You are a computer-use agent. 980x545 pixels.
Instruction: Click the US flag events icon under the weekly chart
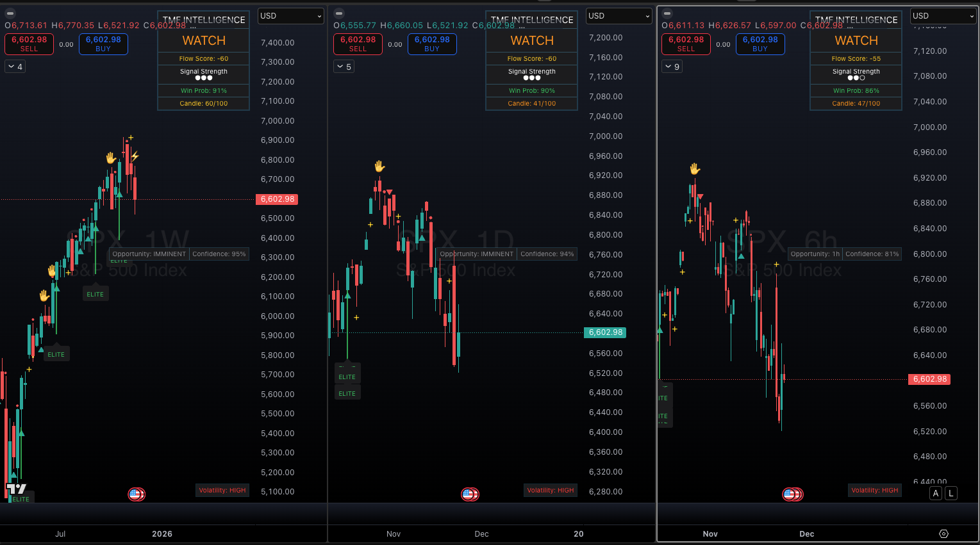coord(136,494)
